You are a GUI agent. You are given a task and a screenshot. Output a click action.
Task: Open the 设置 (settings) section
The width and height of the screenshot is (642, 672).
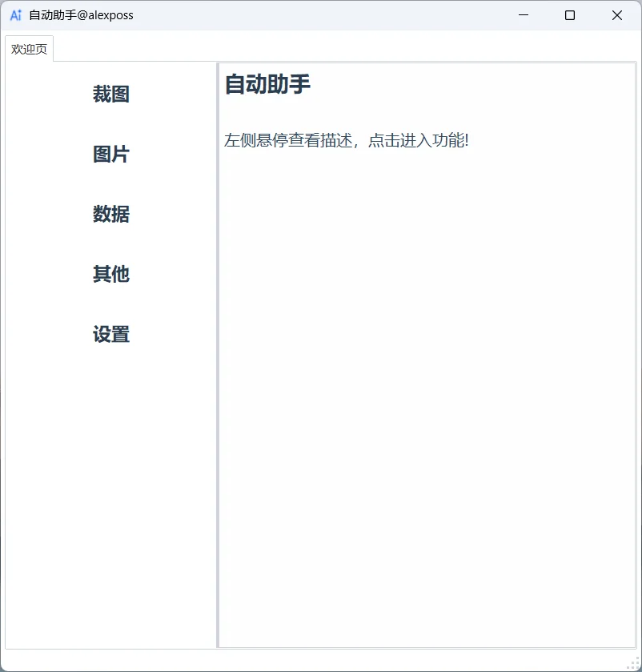110,334
